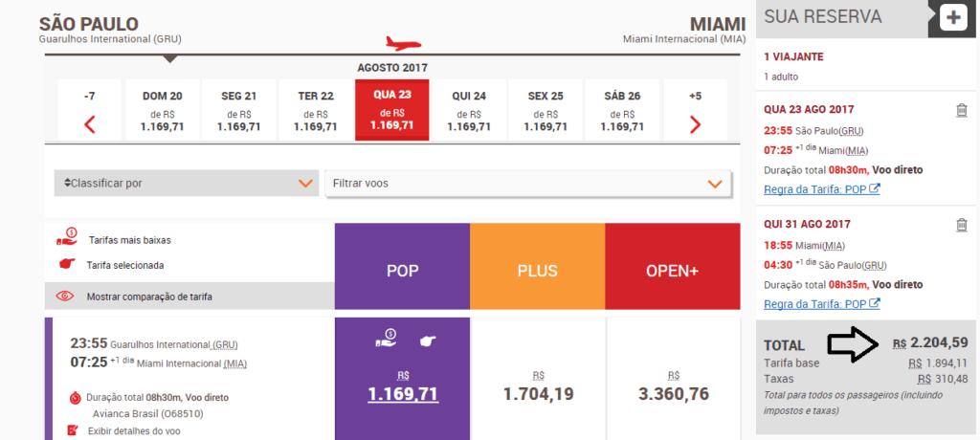
Task: Click 18:55 Miami(MIA) in reservation panel
Action: tap(803, 245)
